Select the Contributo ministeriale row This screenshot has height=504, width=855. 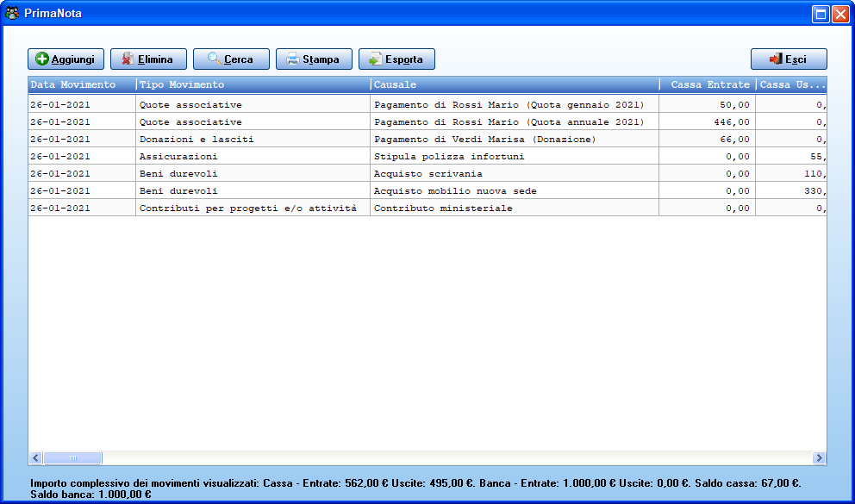click(427, 208)
